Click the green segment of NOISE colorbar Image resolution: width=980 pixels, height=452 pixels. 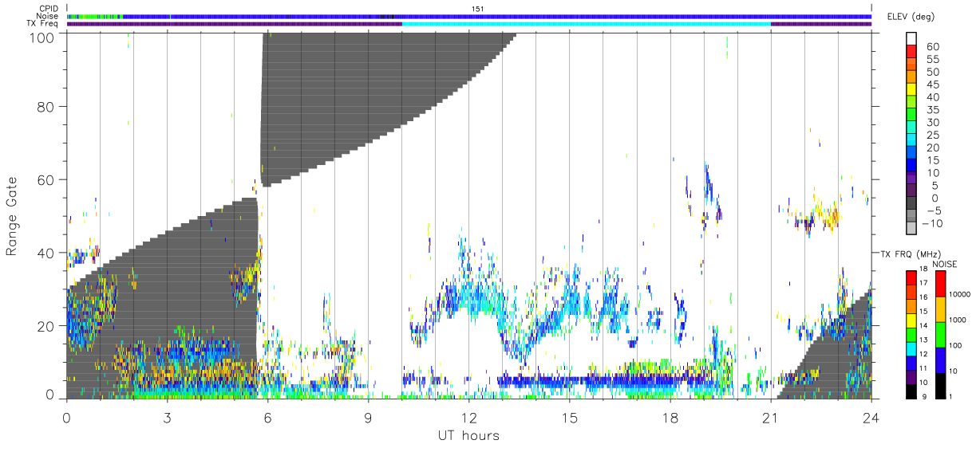tap(941, 334)
